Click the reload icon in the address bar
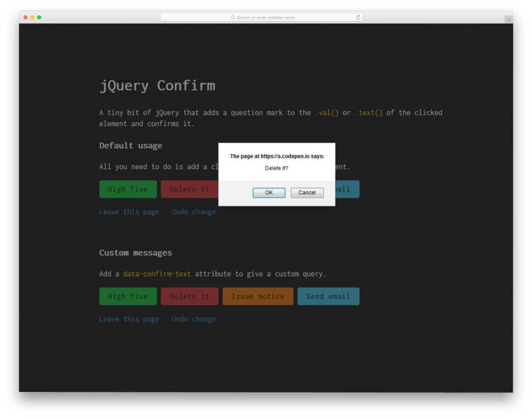The image size is (532, 419). click(x=358, y=17)
